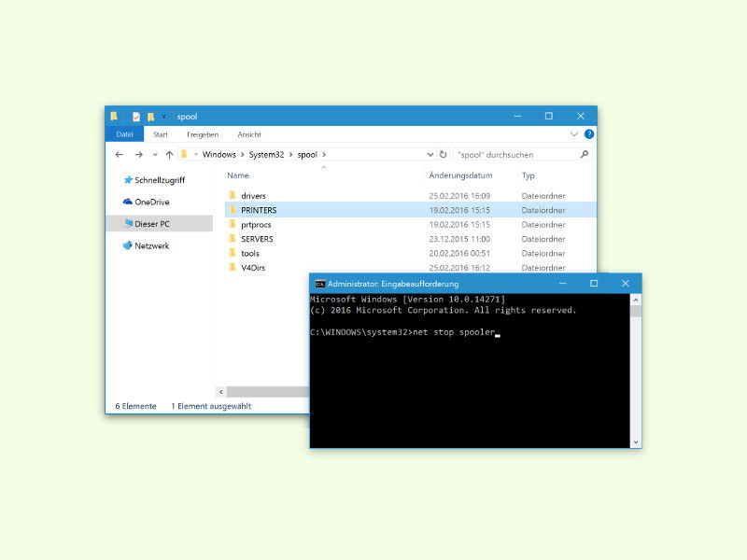Image resolution: width=747 pixels, height=560 pixels.
Task: Click the "spool" durchsuchen search field
Action: (x=516, y=155)
